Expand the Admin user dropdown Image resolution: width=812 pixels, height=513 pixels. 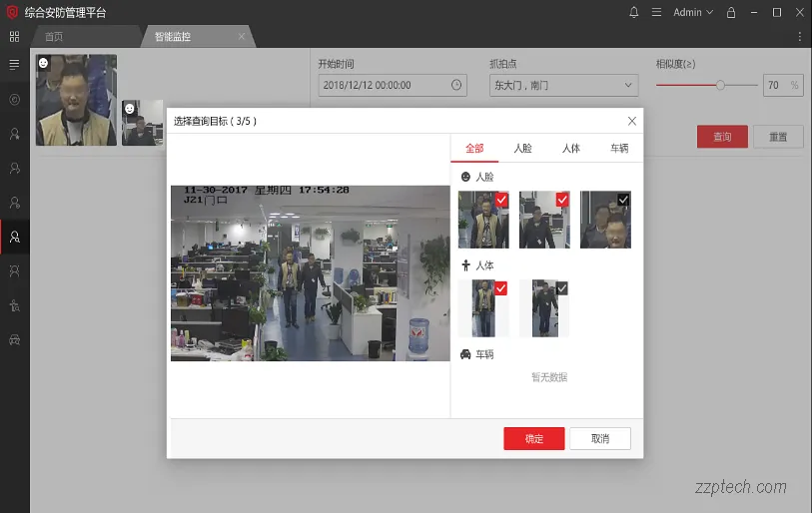693,12
